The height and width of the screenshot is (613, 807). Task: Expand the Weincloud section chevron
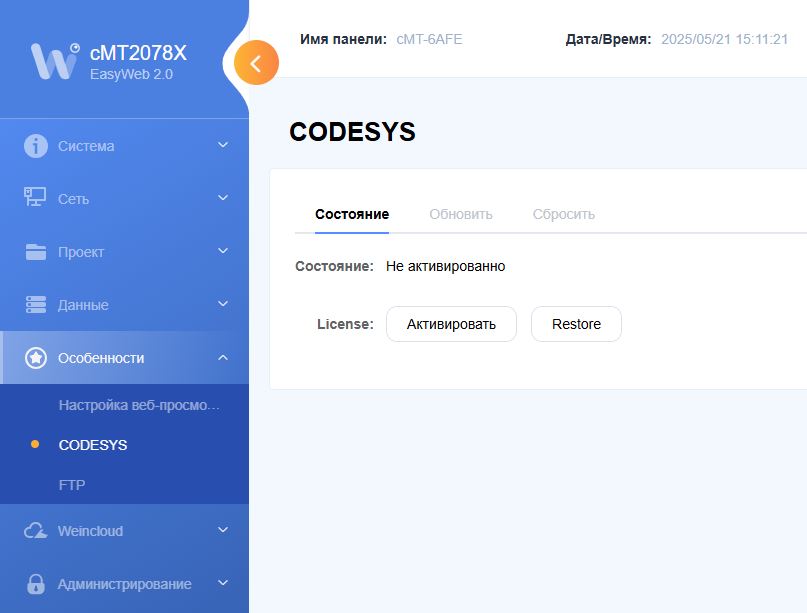tap(223, 531)
